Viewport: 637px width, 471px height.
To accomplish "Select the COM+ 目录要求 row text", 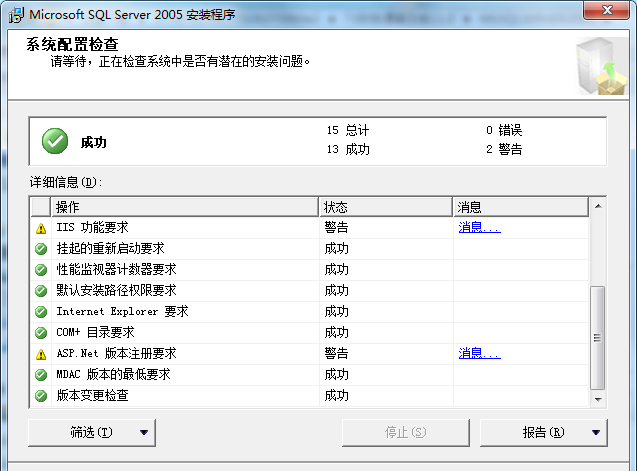I will [x=95, y=332].
